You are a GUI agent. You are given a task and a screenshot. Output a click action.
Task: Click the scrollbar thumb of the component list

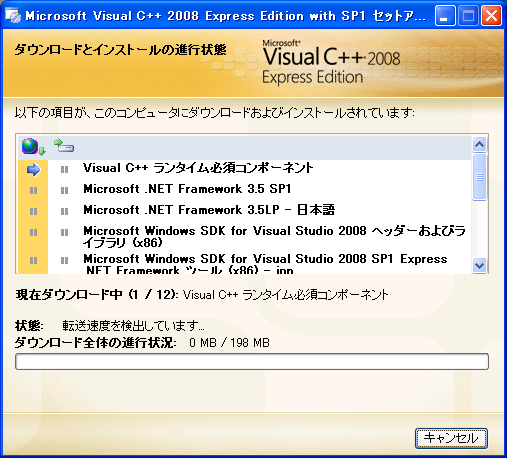click(479, 177)
